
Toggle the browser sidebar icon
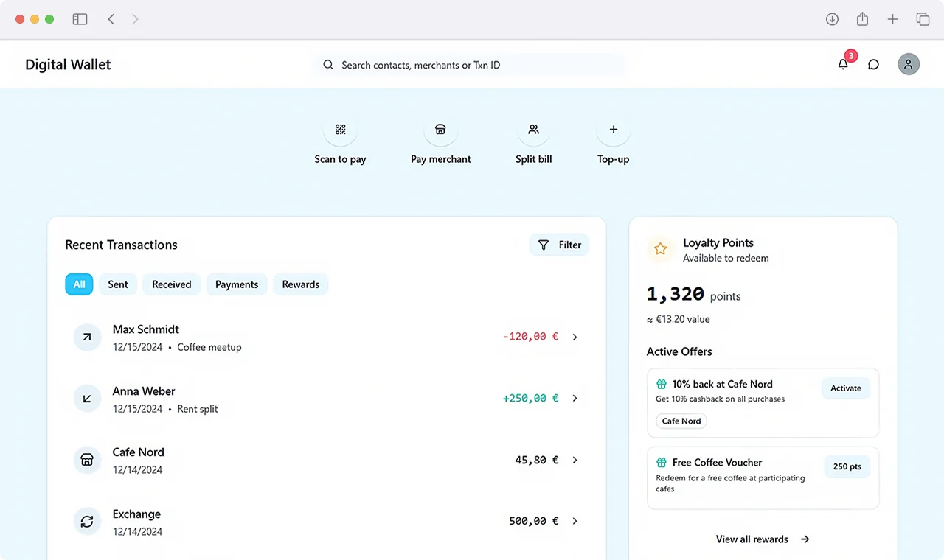pos(80,19)
